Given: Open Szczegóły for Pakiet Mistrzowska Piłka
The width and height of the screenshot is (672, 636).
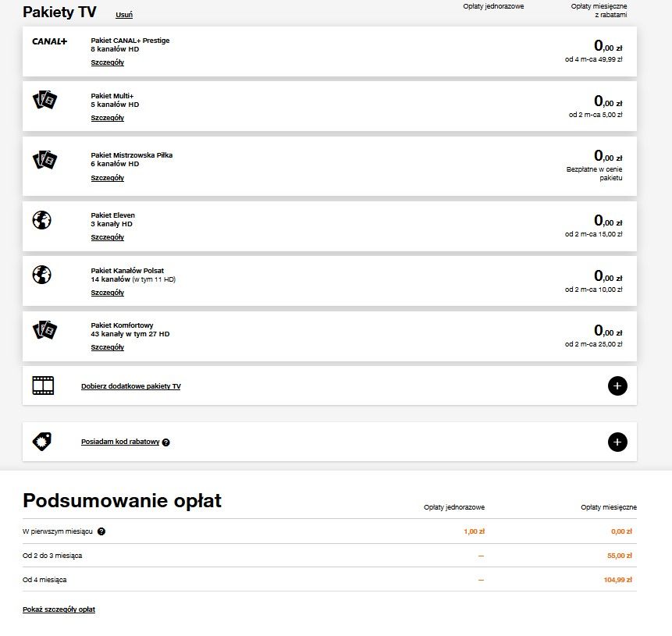Looking at the screenshot, I should tap(107, 178).
